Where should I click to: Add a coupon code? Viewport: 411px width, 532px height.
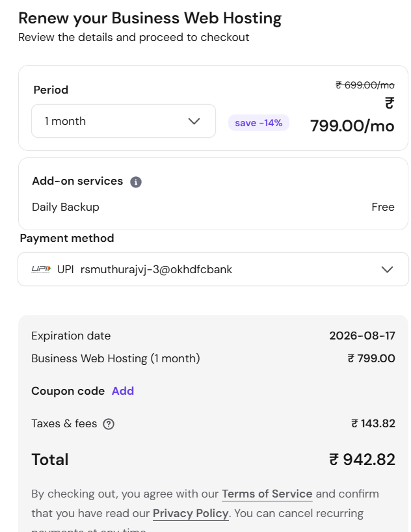tap(123, 391)
